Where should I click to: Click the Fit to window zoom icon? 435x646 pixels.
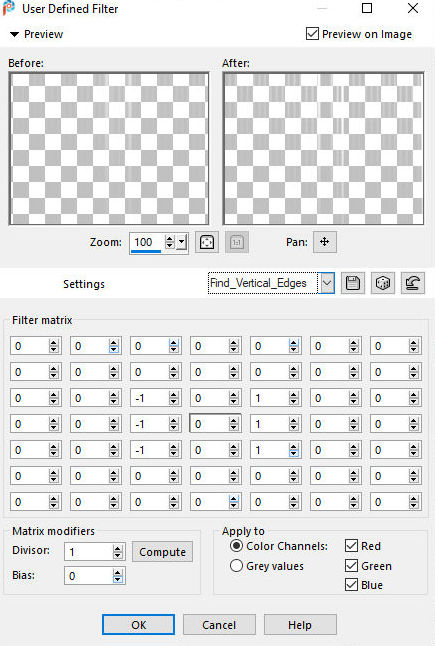point(207,242)
